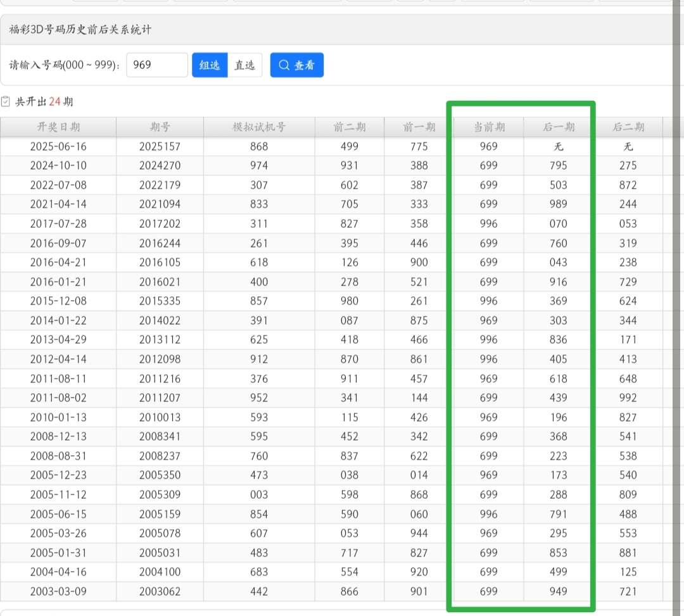Screen dimensions: 684x616
Task: Select date cell 2013-04-29
Action: tap(58, 339)
